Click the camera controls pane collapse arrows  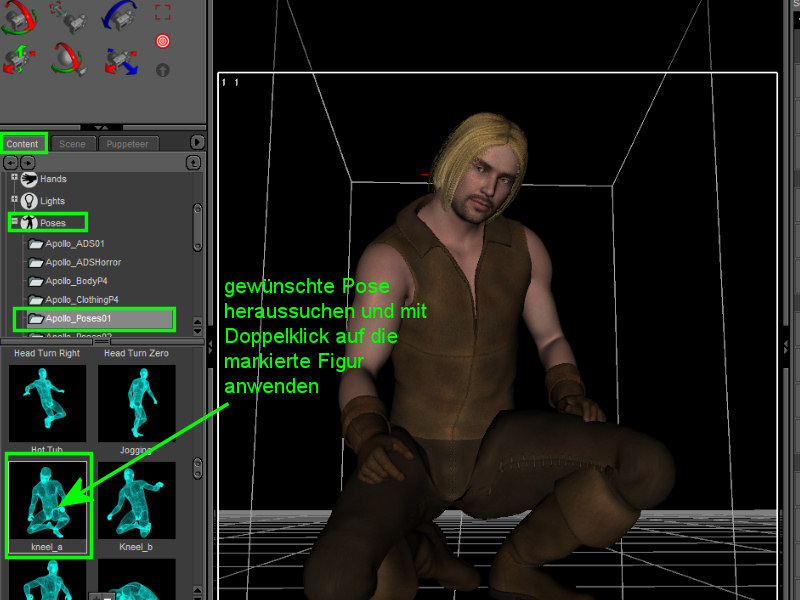102,127
